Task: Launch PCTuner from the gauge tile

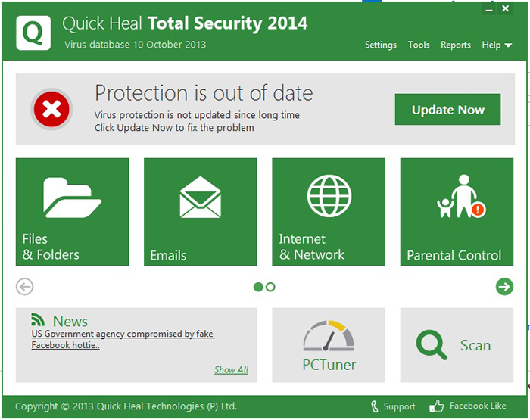Action: tap(329, 345)
